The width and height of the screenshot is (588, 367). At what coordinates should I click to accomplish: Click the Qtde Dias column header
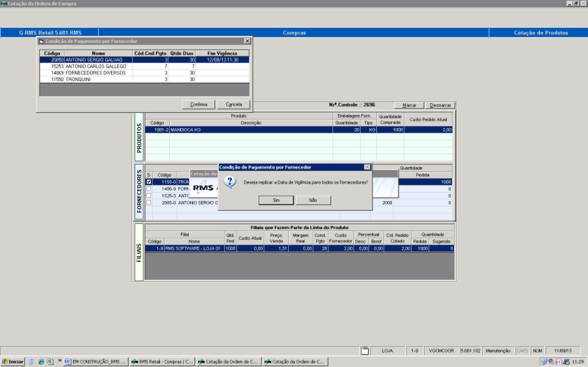pos(182,54)
